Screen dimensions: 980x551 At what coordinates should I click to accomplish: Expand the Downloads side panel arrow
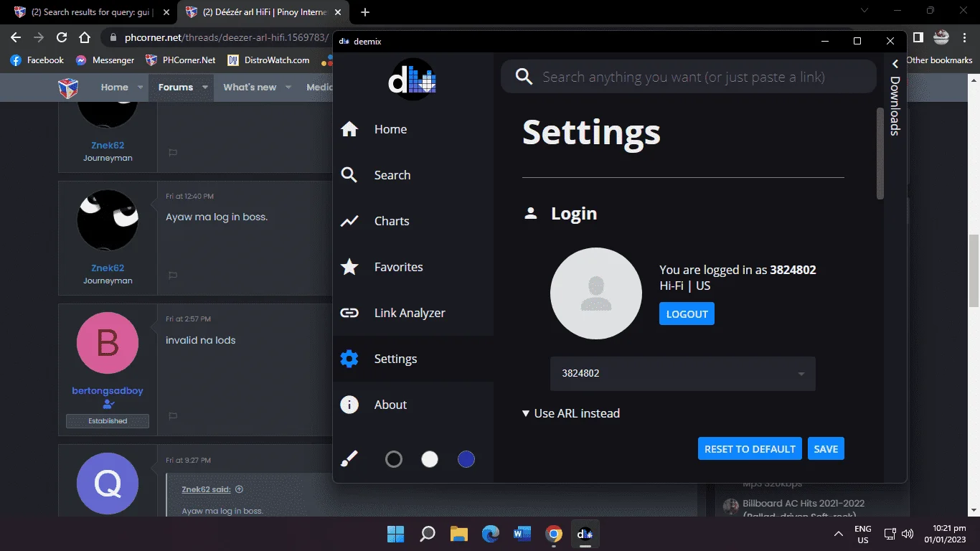click(895, 64)
